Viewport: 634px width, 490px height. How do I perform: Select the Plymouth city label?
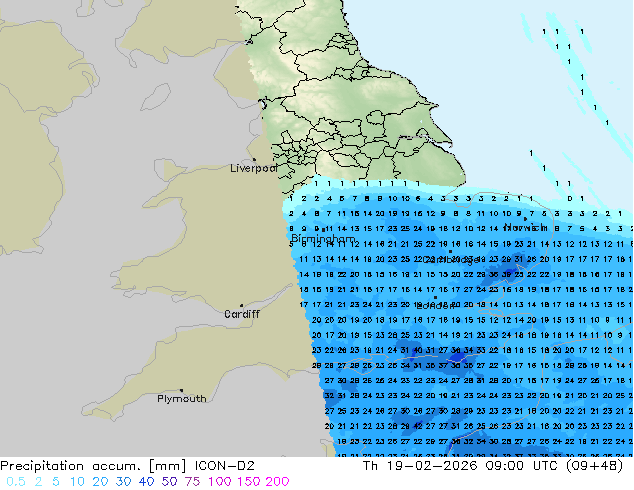[182, 399]
